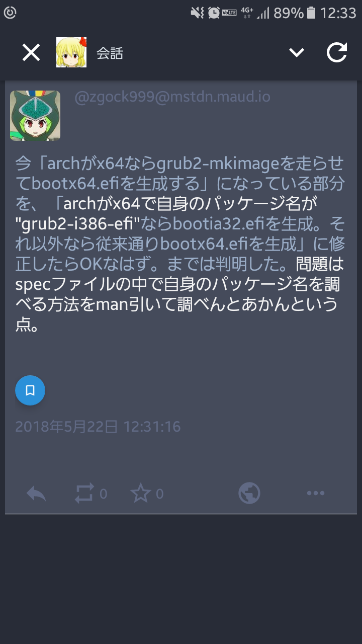Open the three-dot more options menu
The width and height of the screenshot is (362, 644).
[x=316, y=493]
